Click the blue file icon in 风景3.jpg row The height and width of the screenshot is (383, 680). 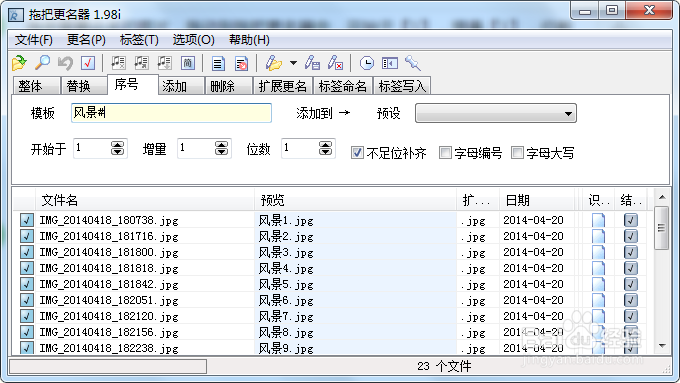(598, 252)
